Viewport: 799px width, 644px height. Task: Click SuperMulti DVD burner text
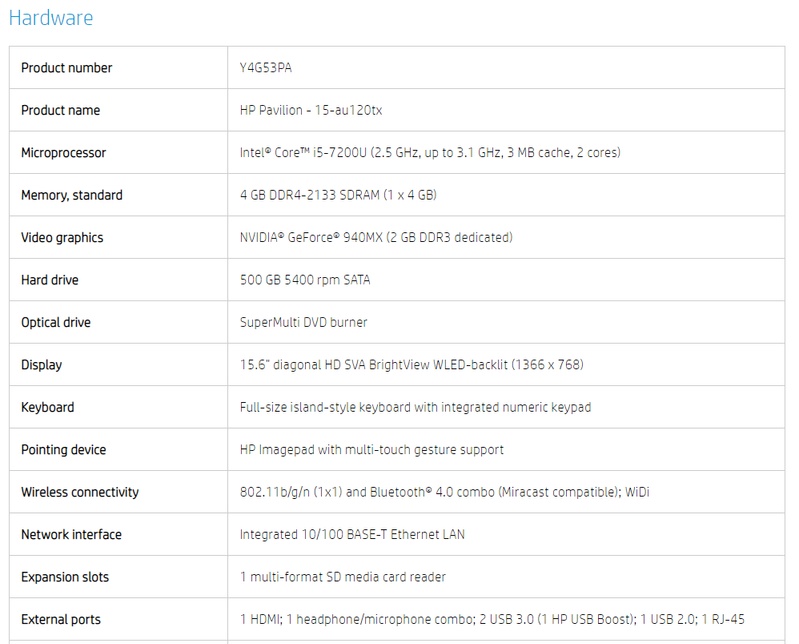(x=303, y=322)
